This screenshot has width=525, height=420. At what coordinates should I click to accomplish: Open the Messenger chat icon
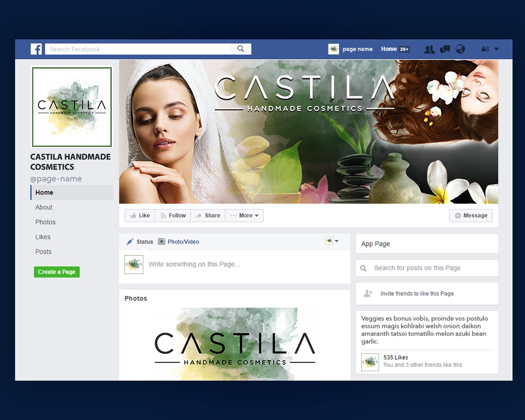pos(445,48)
